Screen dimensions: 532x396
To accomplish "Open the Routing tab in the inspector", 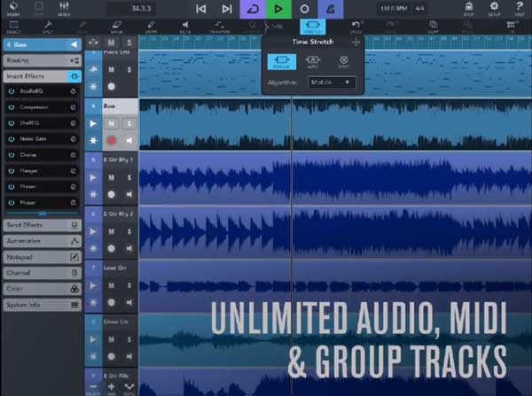I will [x=41, y=60].
